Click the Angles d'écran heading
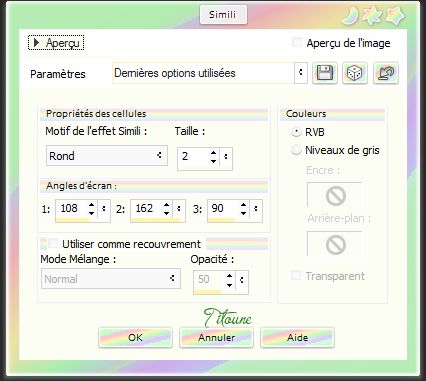The width and height of the screenshot is (426, 381). [81, 186]
